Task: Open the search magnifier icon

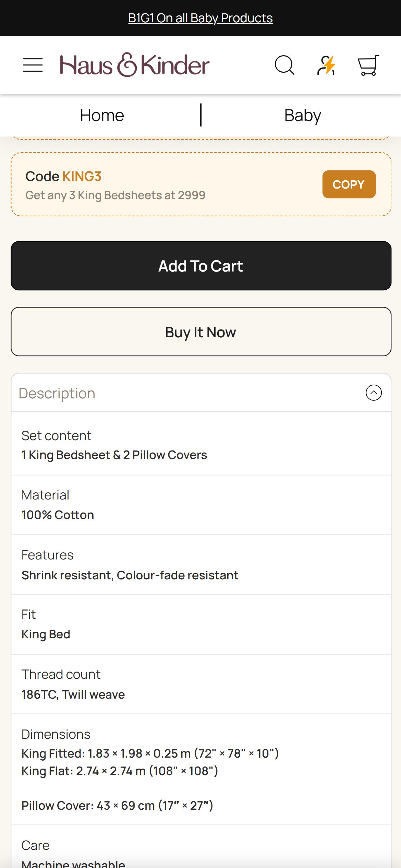Action: pyautogui.click(x=284, y=65)
